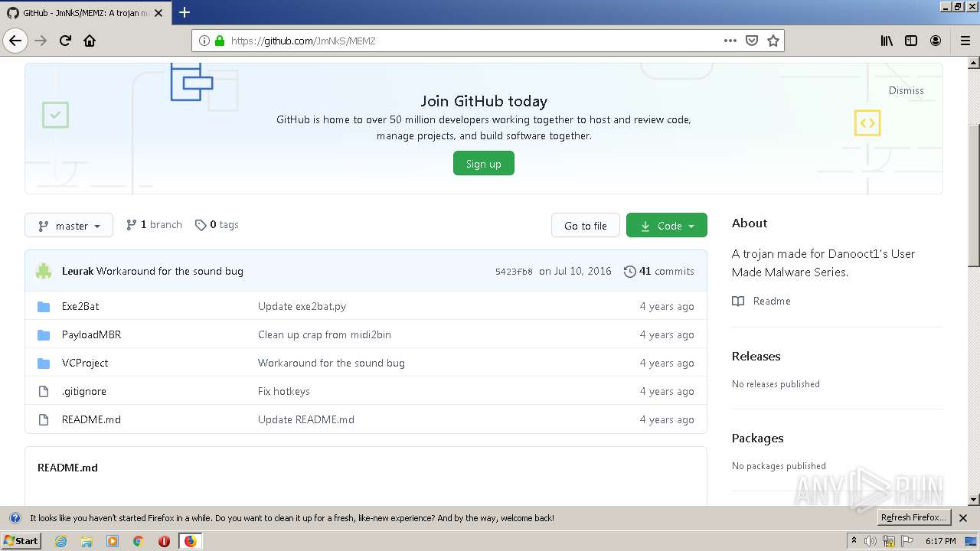Open a new tab with the plus icon
The height and width of the screenshot is (551, 980).
pyautogui.click(x=185, y=12)
